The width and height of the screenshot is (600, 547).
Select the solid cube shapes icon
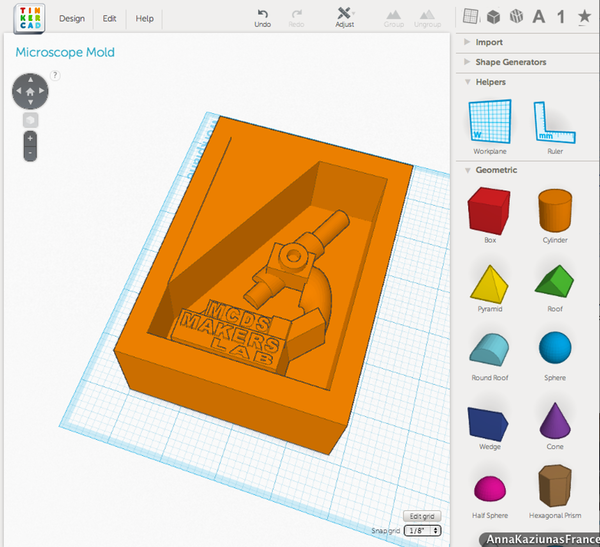tap(493, 17)
